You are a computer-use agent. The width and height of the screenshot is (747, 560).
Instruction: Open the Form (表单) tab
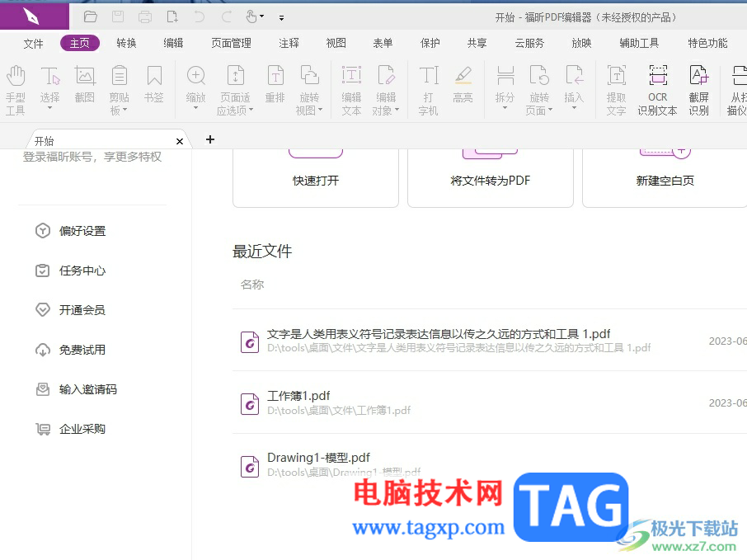(383, 44)
